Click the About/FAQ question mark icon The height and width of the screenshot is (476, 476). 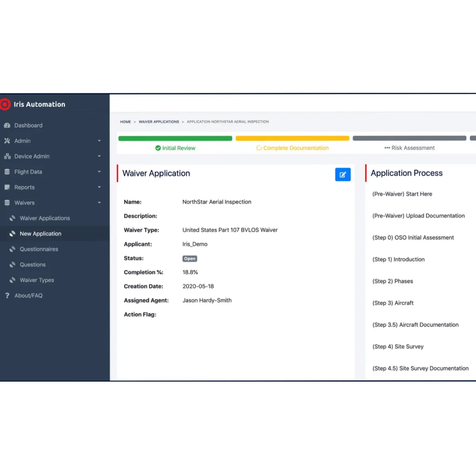pos(7,296)
